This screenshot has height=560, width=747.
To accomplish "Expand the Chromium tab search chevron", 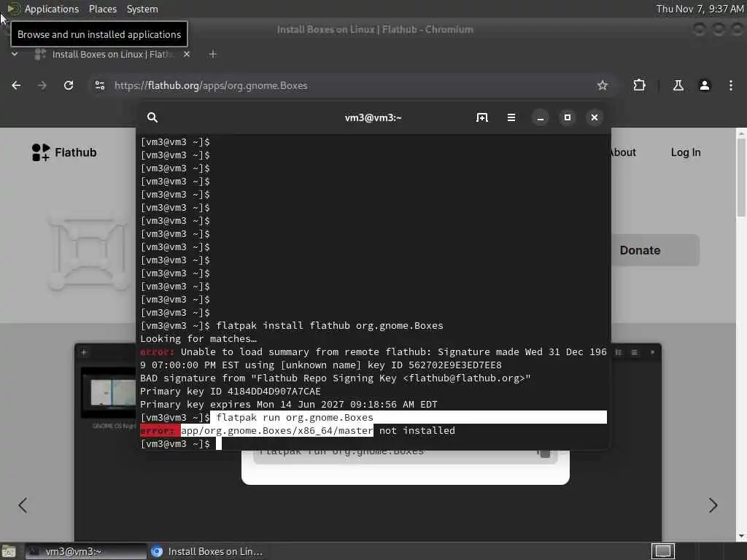I will pos(15,54).
